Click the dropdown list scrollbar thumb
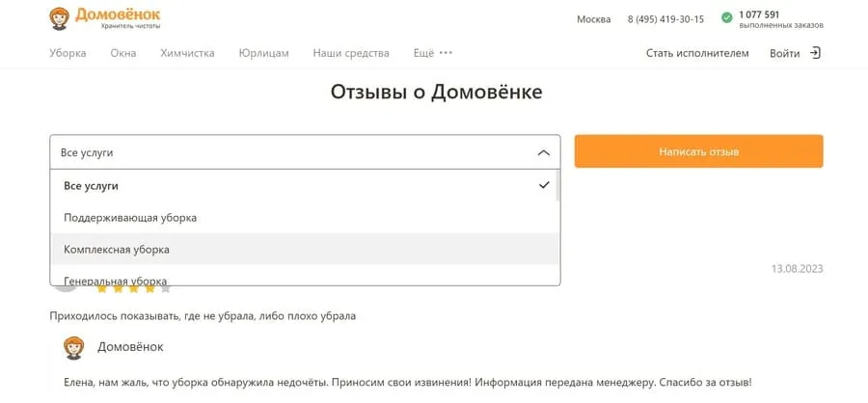 click(x=558, y=185)
